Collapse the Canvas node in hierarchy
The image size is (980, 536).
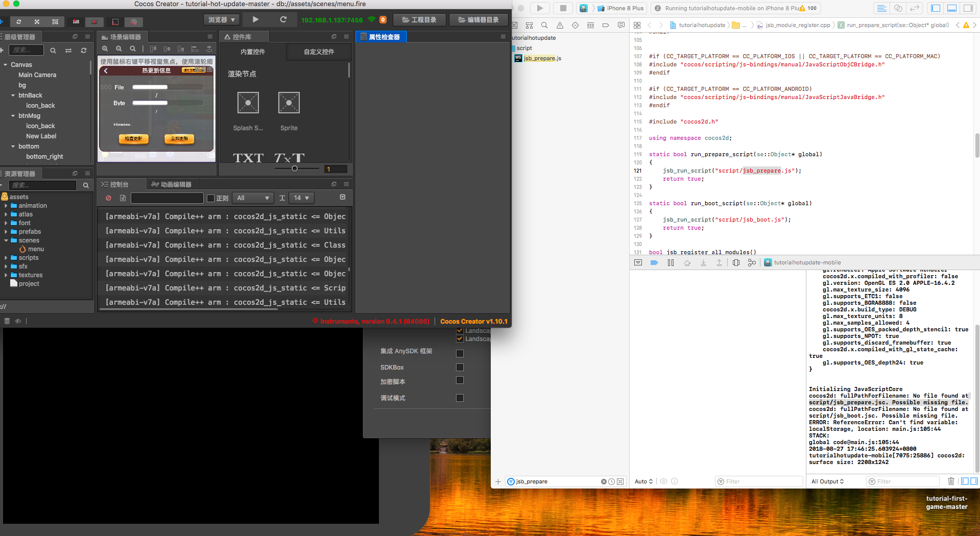tap(5, 65)
